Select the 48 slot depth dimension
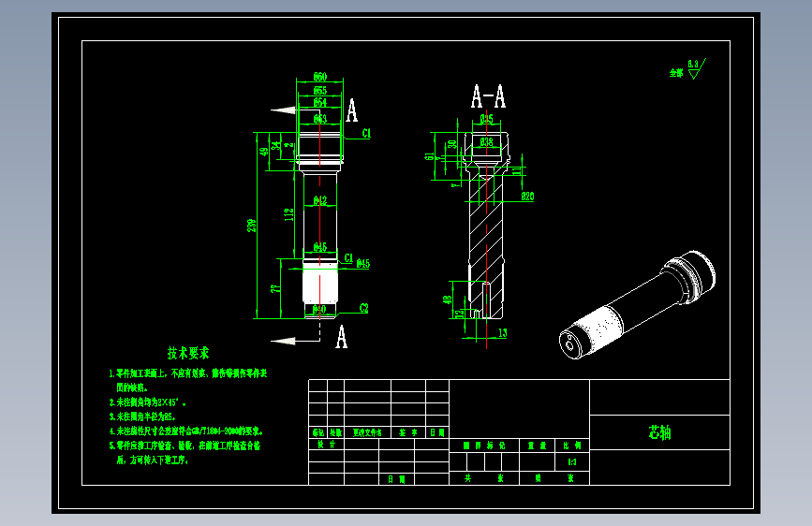Image resolution: width=812 pixels, height=526 pixels. (x=447, y=300)
